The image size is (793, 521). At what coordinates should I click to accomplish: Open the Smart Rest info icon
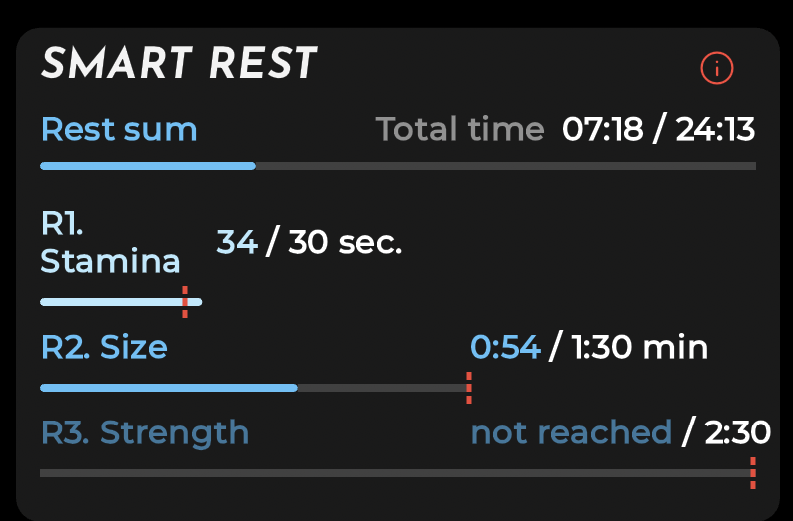pos(717,68)
